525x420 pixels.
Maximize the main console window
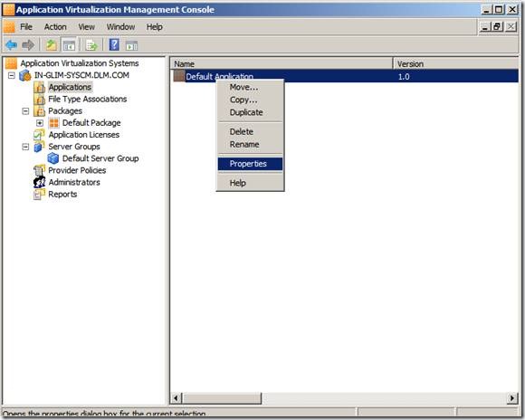tap(499, 9)
